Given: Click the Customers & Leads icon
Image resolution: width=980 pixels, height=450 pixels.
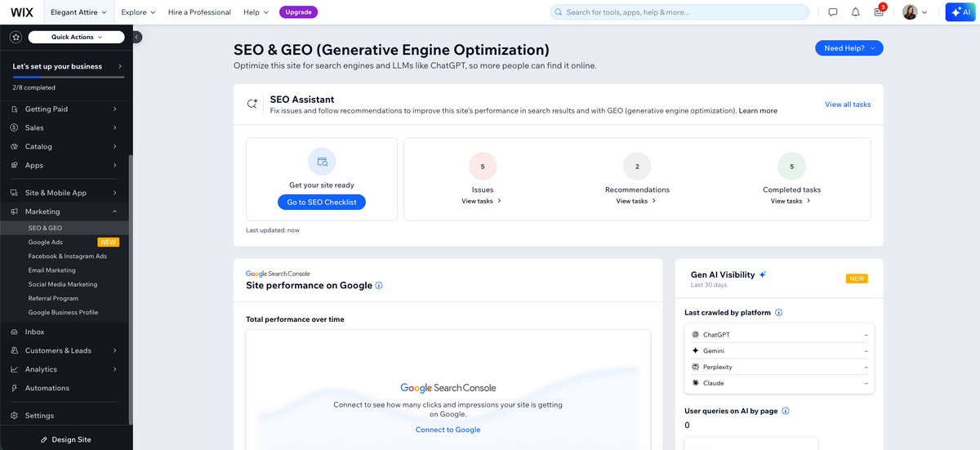Looking at the screenshot, I should (16, 350).
